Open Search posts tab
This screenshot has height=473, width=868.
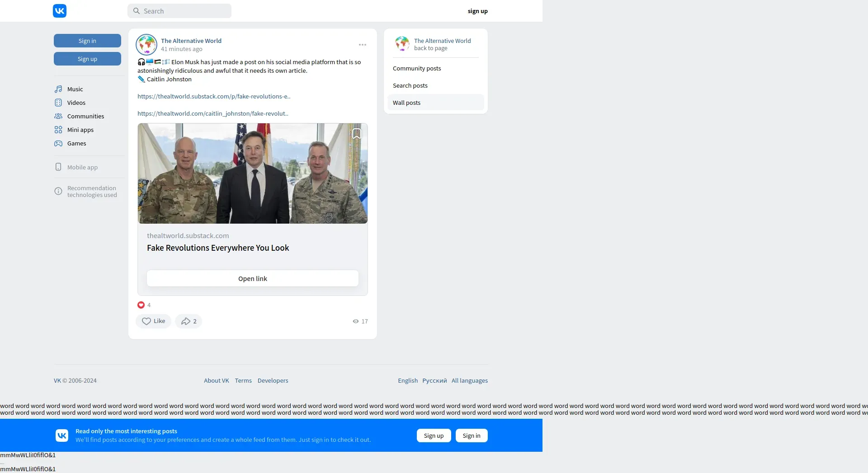pos(436,85)
